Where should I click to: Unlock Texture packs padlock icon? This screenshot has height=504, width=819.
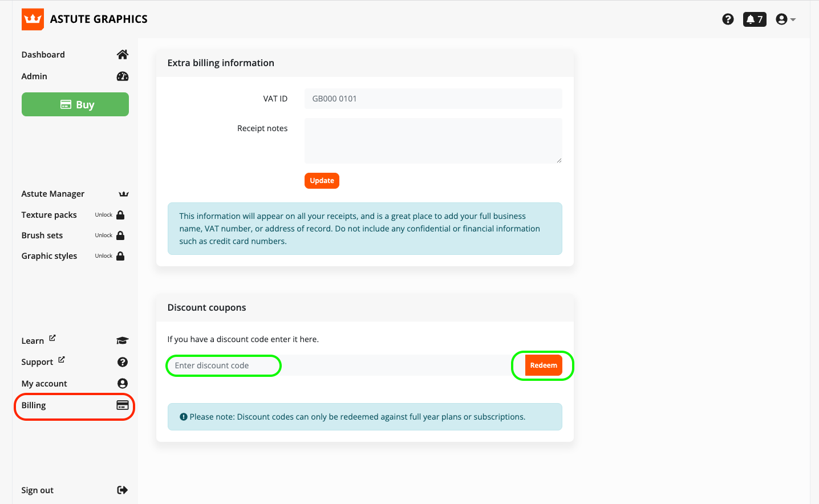tap(120, 215)
